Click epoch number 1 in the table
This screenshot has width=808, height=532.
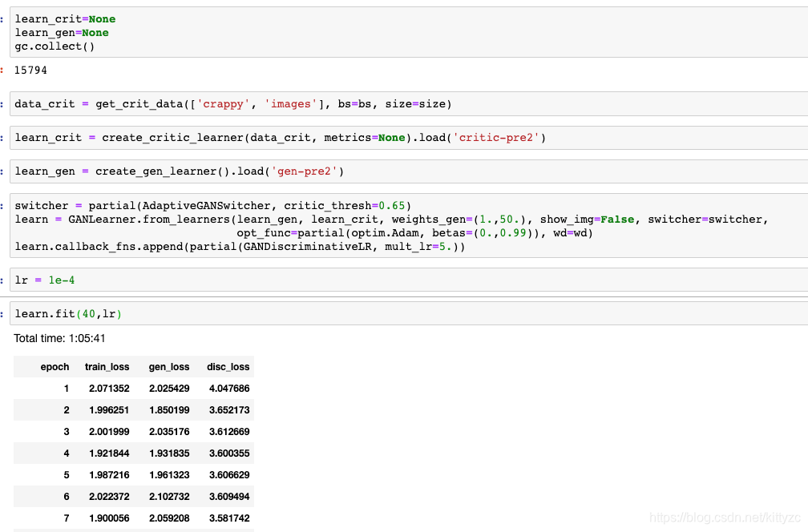tap(67, 389)
